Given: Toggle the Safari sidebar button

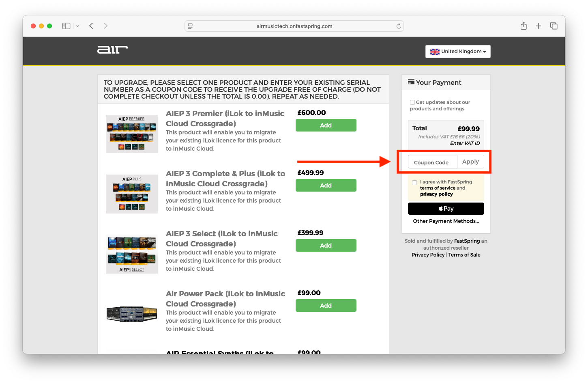Looking at the screenshot, I should tap(67, 26).
